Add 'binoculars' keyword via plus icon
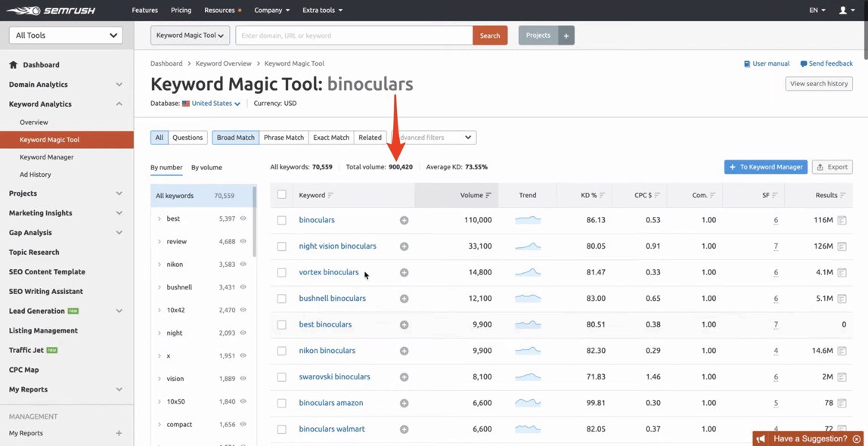868x446 pixels. [x=404, y=221]
